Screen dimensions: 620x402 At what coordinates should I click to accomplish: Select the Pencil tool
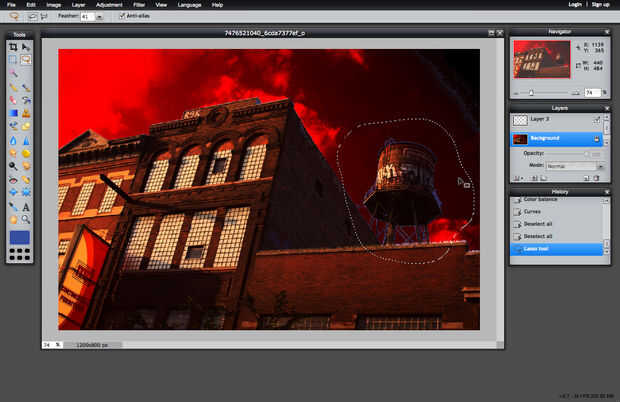[13, 87]
